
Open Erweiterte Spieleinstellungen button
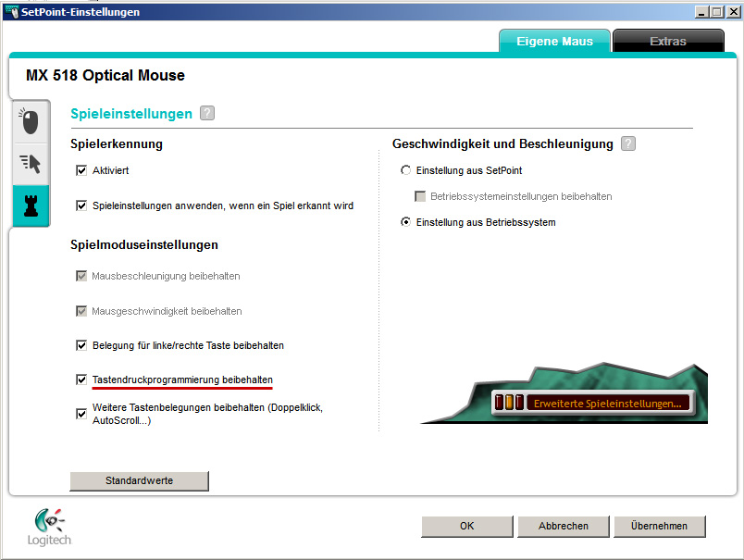point(593,403)
